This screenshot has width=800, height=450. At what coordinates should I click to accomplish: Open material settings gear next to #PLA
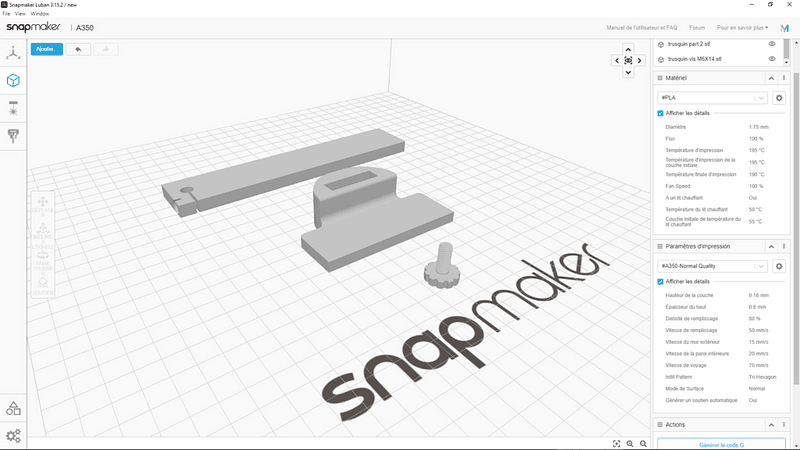[779, 97]
